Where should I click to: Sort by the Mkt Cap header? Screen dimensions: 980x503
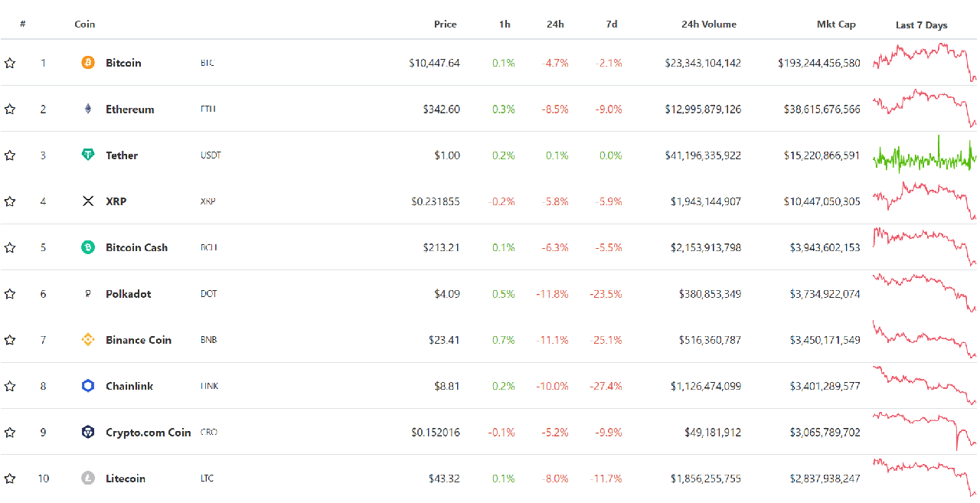point(836,24)
